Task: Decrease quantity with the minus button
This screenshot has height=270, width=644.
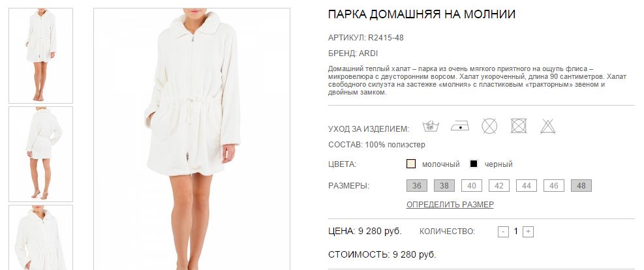Action: point(503,232)
